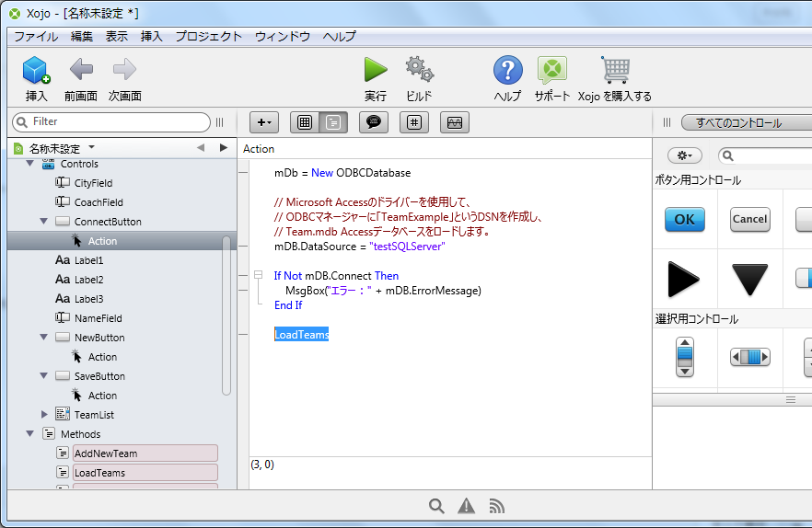Switch to the layout grid view button
Screen dimensions: 812x528
pos(305,122)
